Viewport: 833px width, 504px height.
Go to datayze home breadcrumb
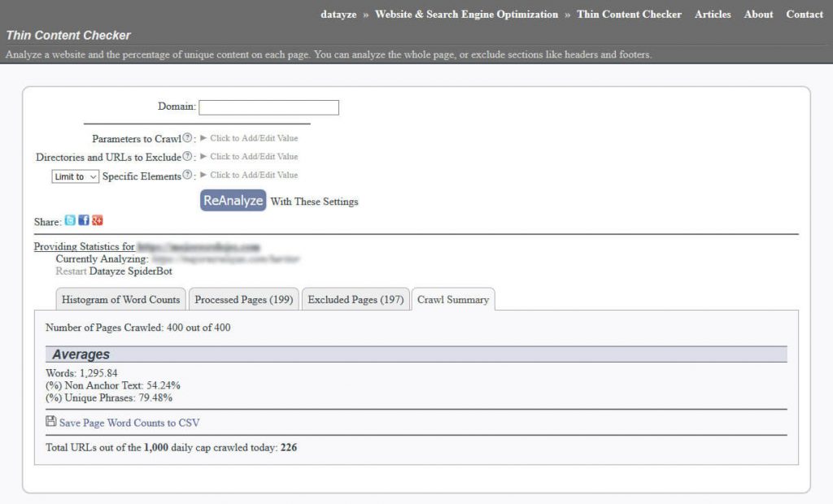[x=338, y=15]
